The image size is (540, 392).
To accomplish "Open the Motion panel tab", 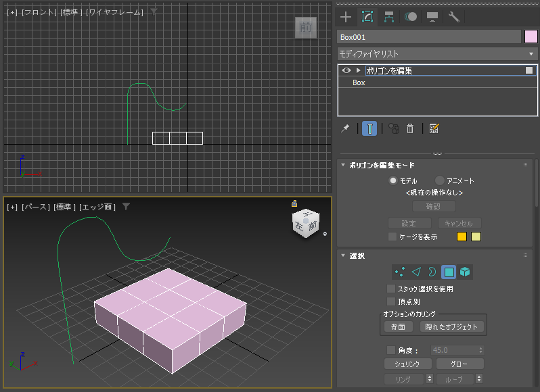I will point(411,17).
